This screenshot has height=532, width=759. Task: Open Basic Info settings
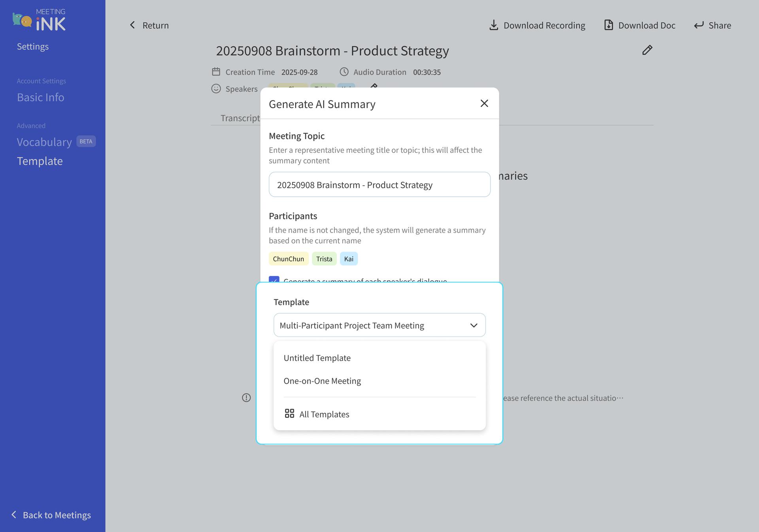[x=40, y=97]
